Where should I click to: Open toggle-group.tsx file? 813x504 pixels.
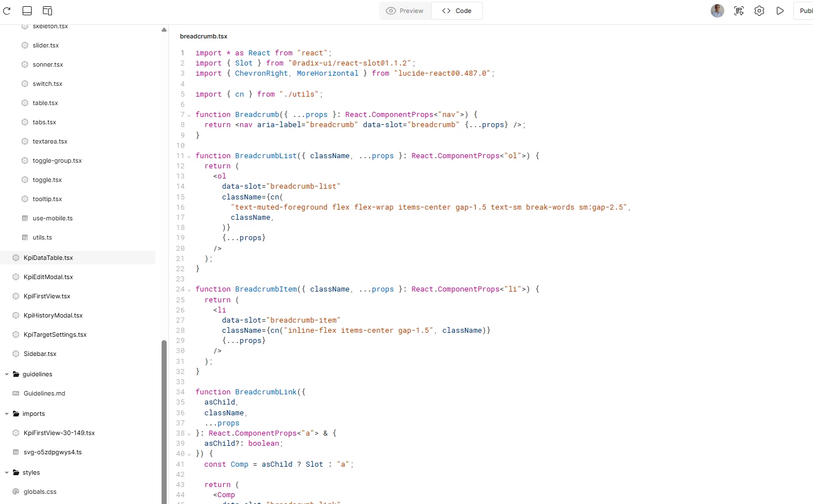pos(57,160)
